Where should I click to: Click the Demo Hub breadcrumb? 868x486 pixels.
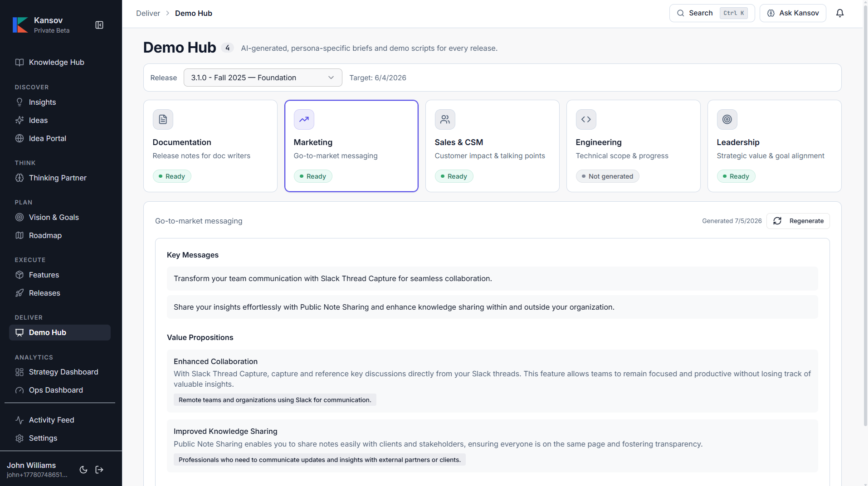[194, 13]
